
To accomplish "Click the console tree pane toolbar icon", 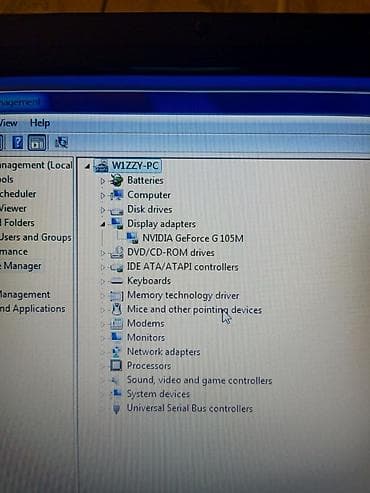I will click(37, 143).
